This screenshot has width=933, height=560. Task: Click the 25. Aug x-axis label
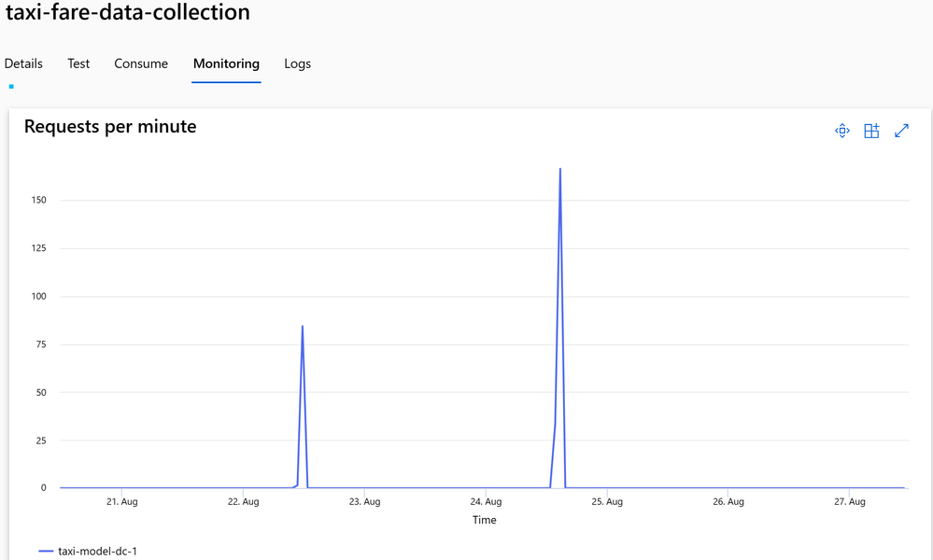coord(607,501)
